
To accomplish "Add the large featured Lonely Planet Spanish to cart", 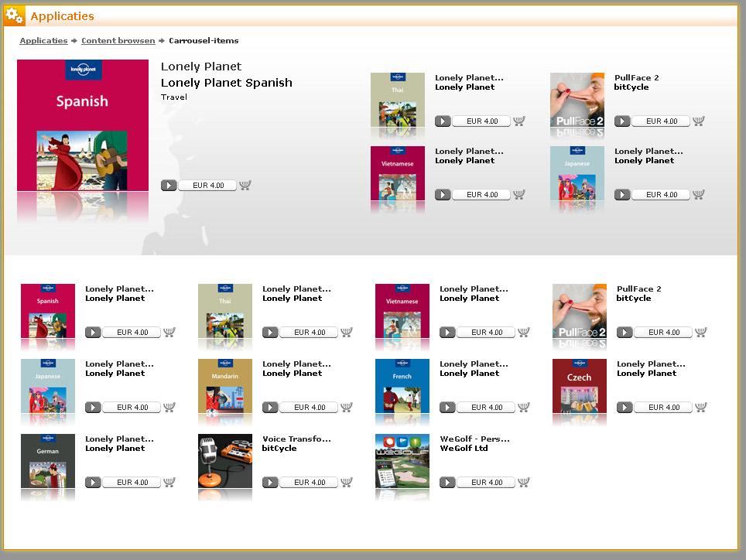I will tap(245, 185).
